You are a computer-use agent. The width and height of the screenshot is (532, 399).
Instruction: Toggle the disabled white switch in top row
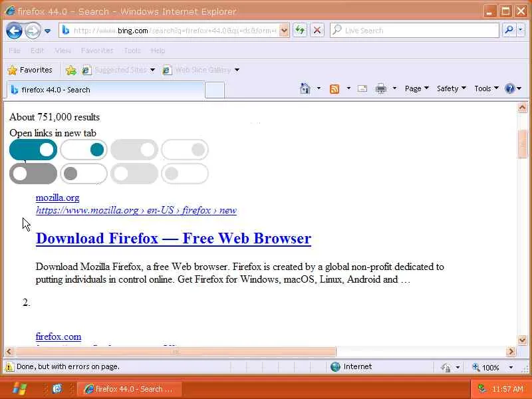click(x=185, y=150)
